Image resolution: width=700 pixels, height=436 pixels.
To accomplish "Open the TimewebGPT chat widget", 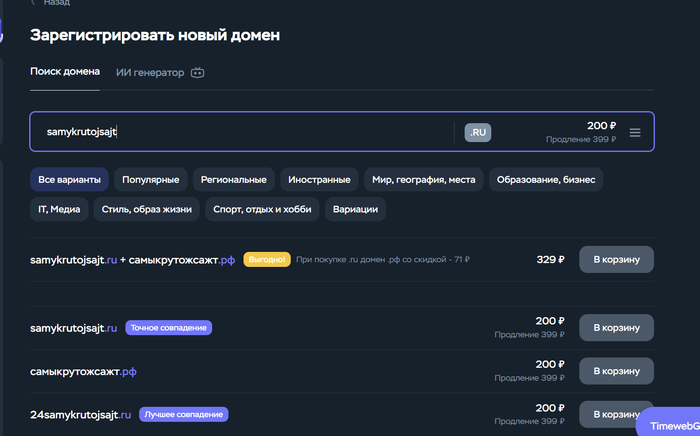I will 670,422.
